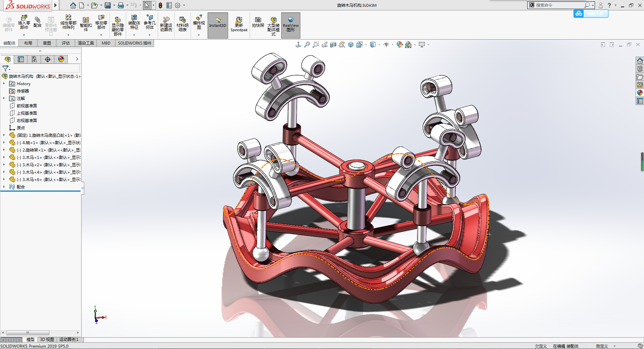Open the DisplayManager color ball tab
The height and width of the screenshot is (349, 644).
tap(61, 59)
